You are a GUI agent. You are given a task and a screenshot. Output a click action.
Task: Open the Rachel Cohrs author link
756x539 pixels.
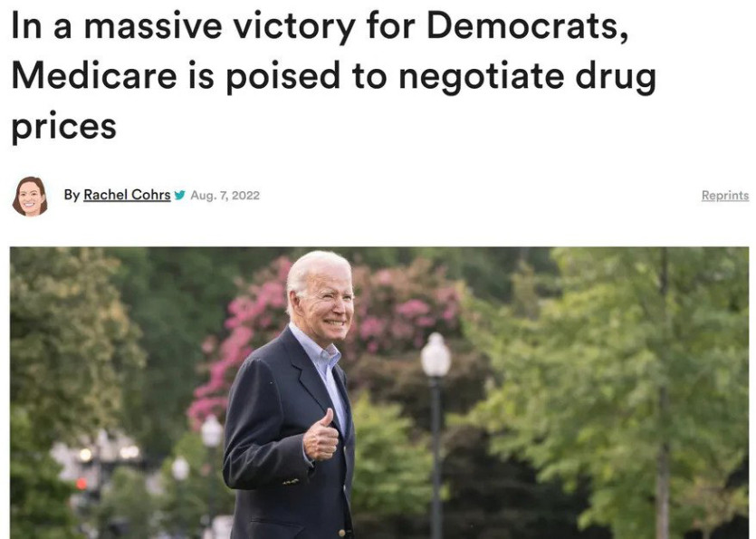[127, 195]
